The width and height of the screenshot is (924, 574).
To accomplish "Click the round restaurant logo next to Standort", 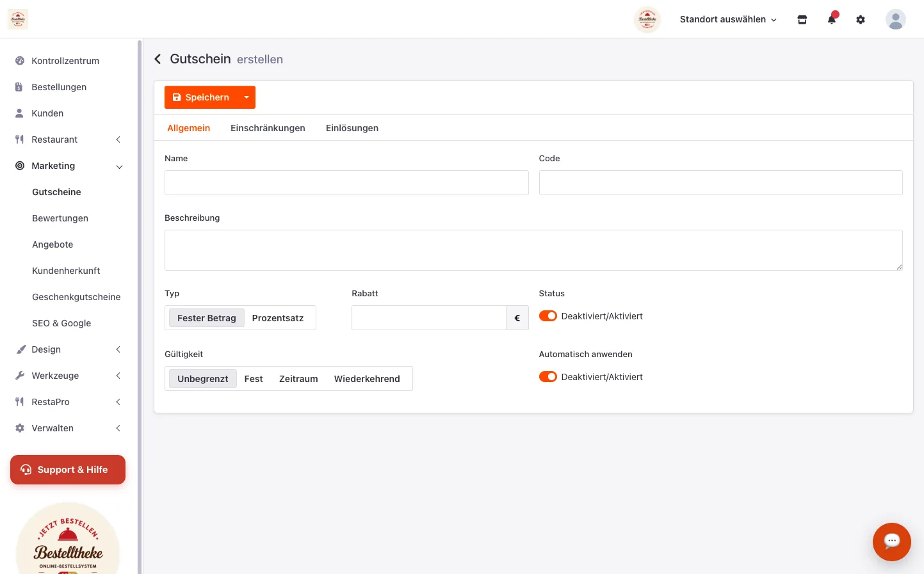I will 647,19.
